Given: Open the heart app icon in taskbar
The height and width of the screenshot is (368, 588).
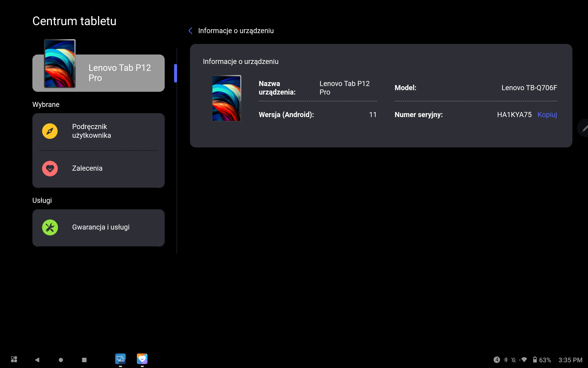Looking at the screenshot, I should coord(142,359).
